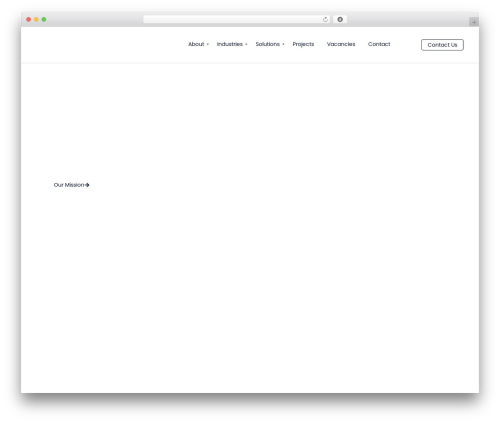Click the green maximize window button
This screenshot has width=500, height=423.
point(44,20)
